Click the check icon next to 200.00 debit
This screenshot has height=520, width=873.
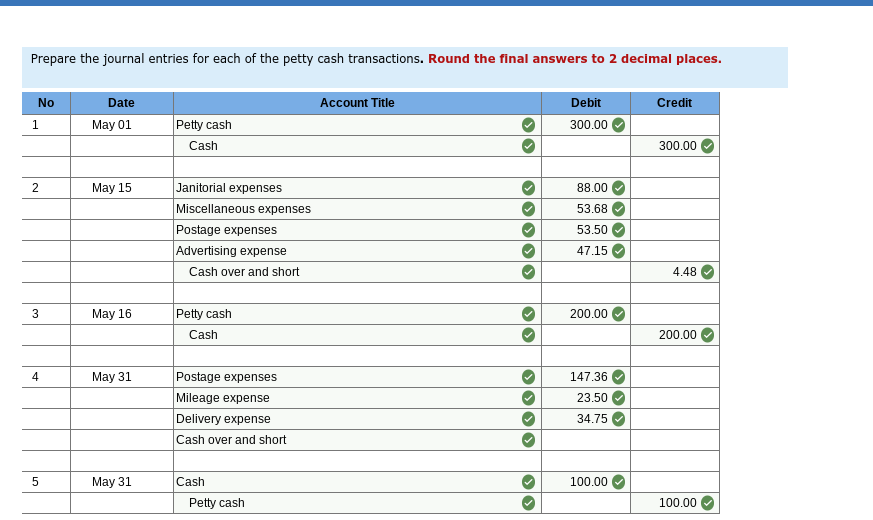(618, 314)
